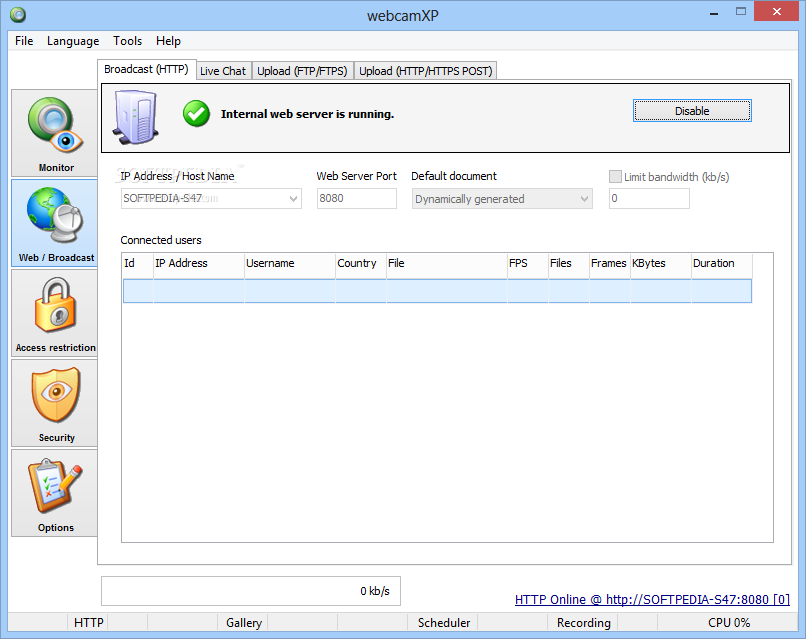Screen dimensions: 806x639
Task: Maximize the webcamXP window
Action: 741,11
